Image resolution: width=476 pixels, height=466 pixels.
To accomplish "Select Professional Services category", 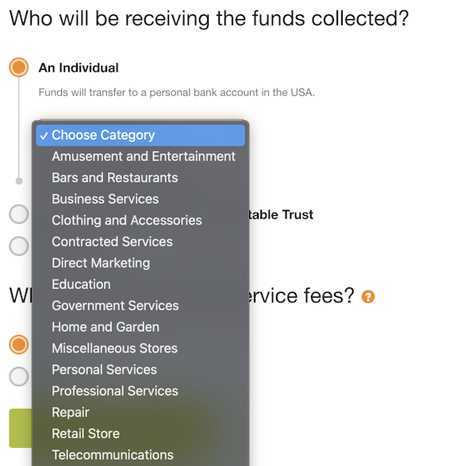I will 140,391.
